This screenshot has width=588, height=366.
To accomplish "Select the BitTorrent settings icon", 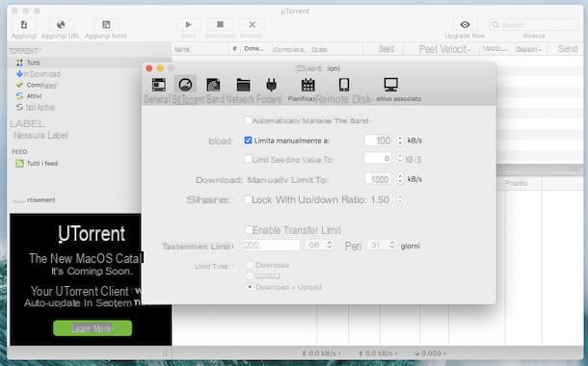I will tap(185, 85).
